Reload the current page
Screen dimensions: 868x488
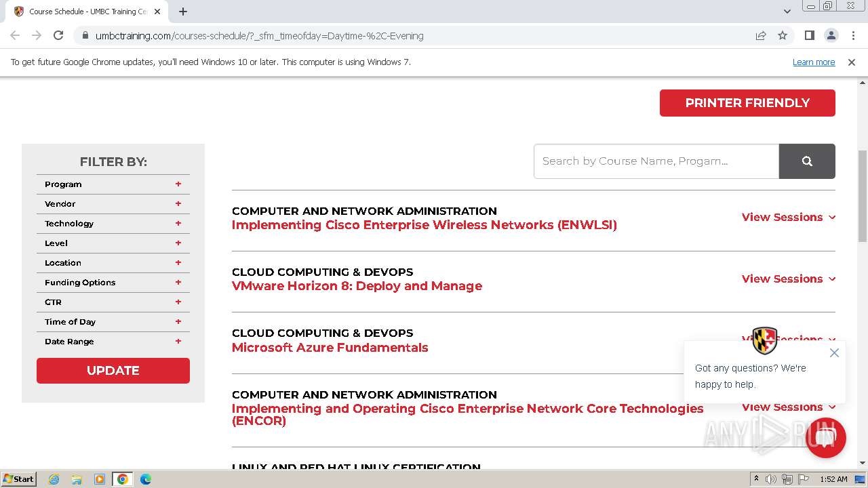[58, 35]
